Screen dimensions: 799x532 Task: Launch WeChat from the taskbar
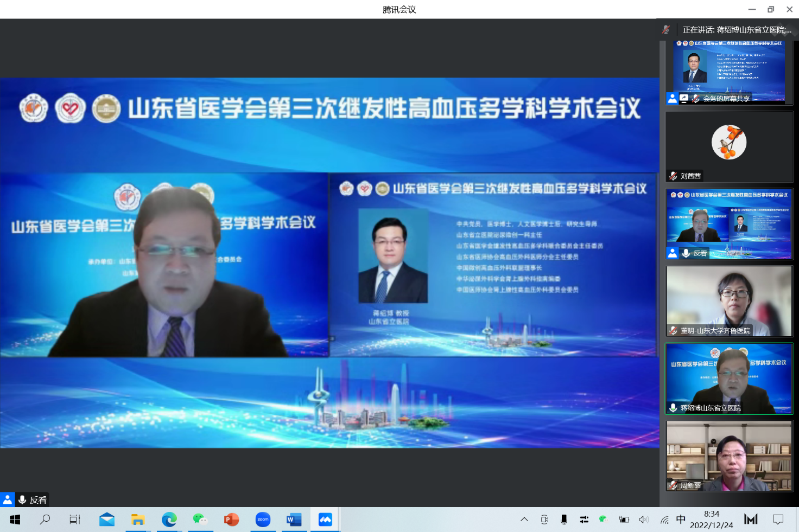tap(200, 520)
